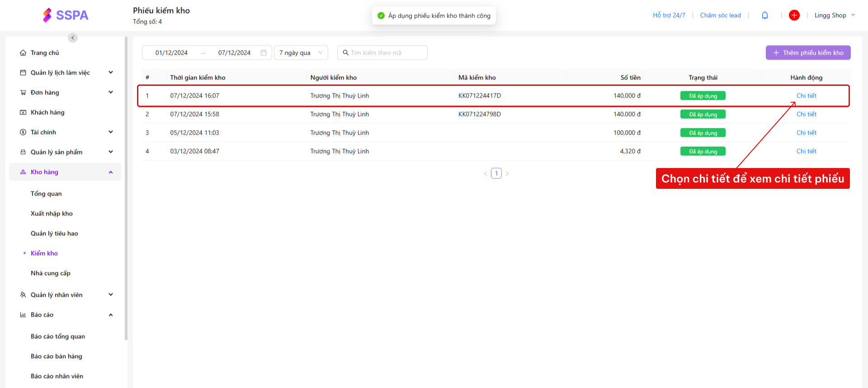The height and width of the screenshot is (388, 868).
Task: Open Báo cáo tổng quan
Action: [58, 337]
